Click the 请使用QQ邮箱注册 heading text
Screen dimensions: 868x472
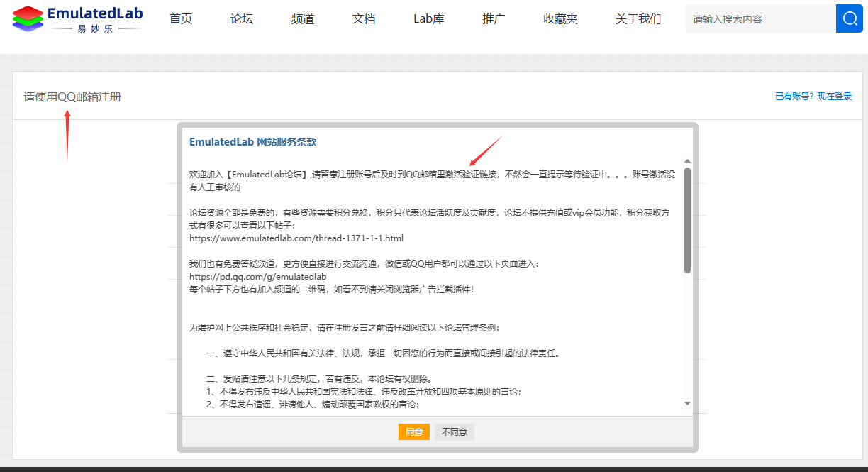click(x=72, y=97)
